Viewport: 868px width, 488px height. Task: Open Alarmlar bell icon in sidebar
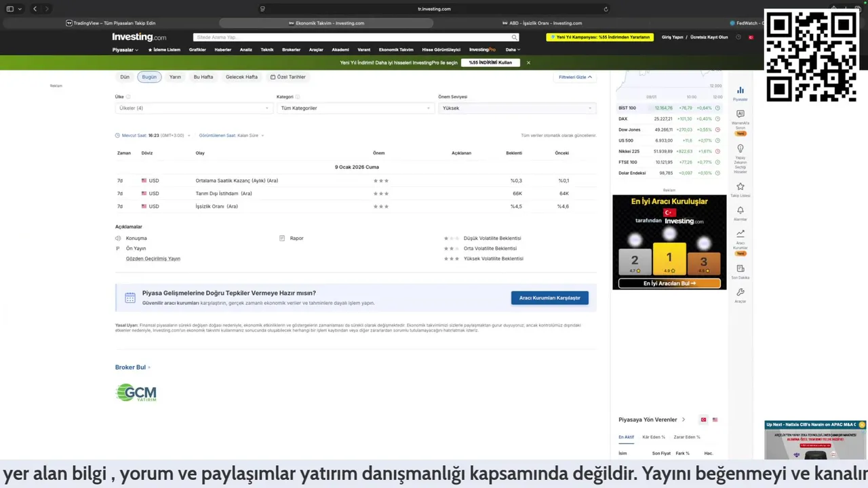coord(740,211)
